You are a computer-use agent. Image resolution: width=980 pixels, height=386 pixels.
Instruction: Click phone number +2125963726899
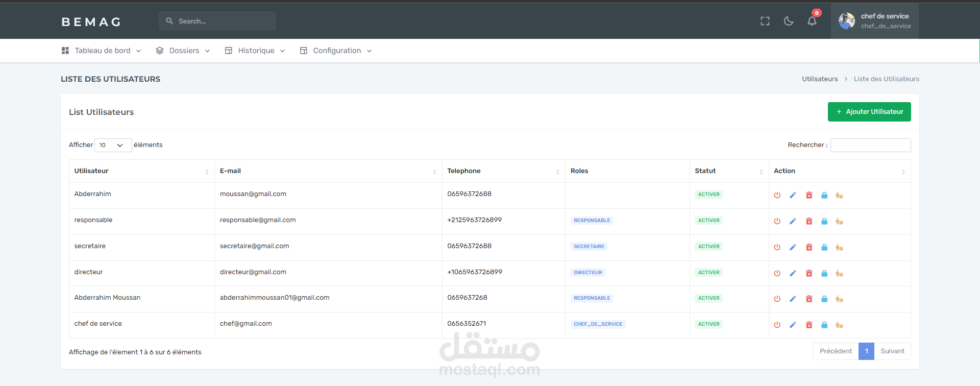pyautogui.click(x=474, y=220)
